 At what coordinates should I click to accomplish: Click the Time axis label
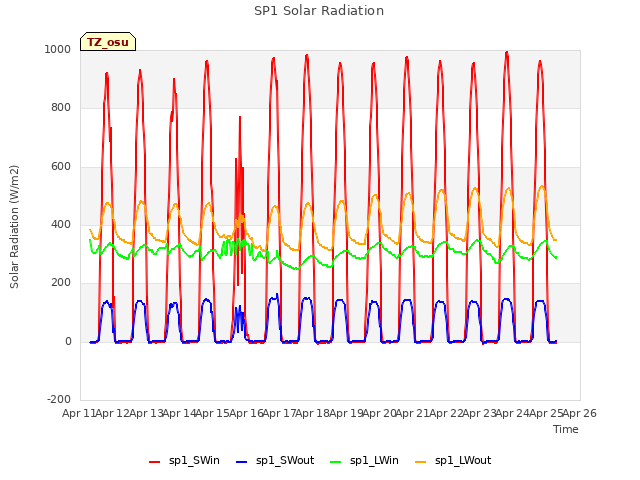tap(566, 429)
